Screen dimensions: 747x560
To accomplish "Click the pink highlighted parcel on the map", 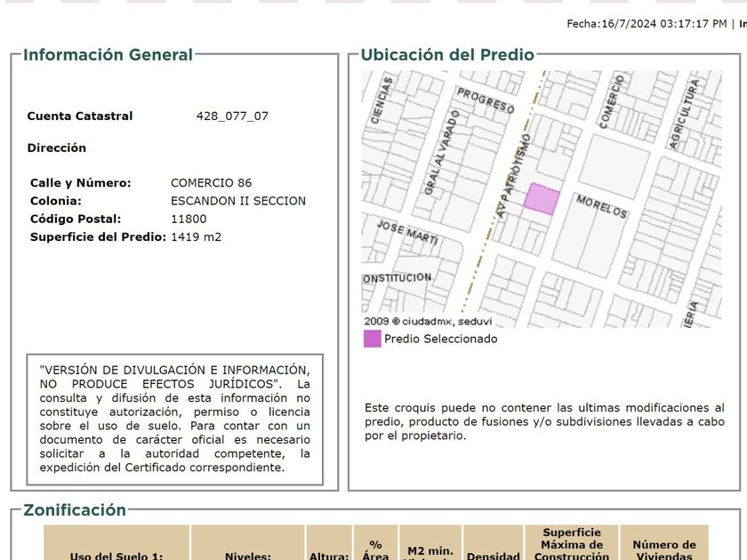I will click(x=541, y=199).
